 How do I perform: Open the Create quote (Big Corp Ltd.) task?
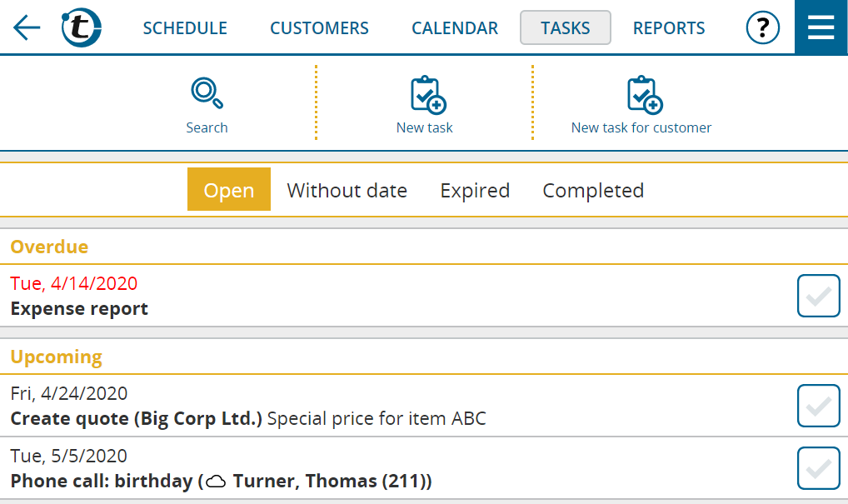coord(136,418)
